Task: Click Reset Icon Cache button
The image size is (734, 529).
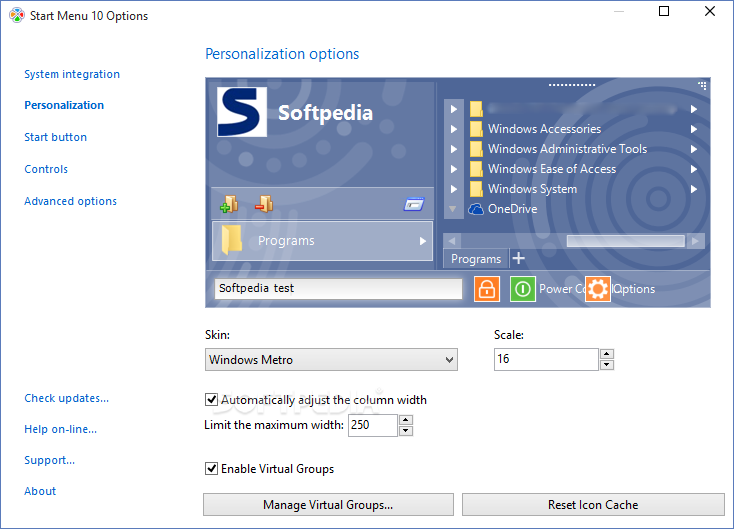Action: pyautogui.click(x=593, y=505)
